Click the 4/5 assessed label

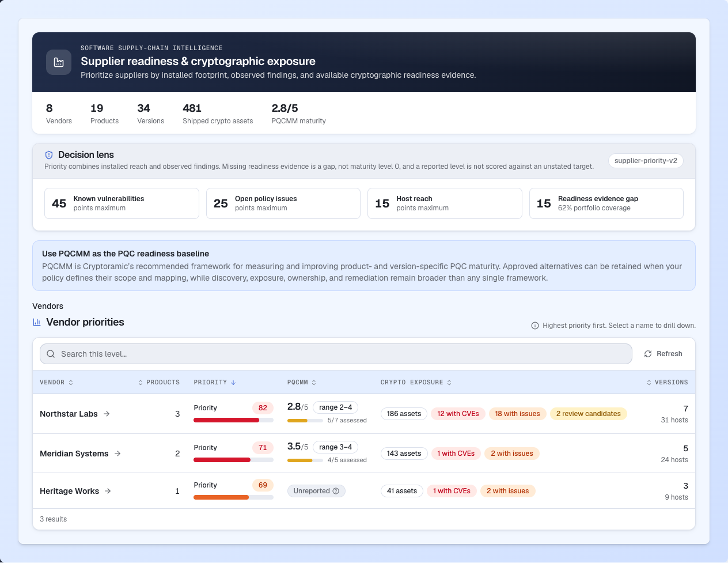[x=347, y=460]
